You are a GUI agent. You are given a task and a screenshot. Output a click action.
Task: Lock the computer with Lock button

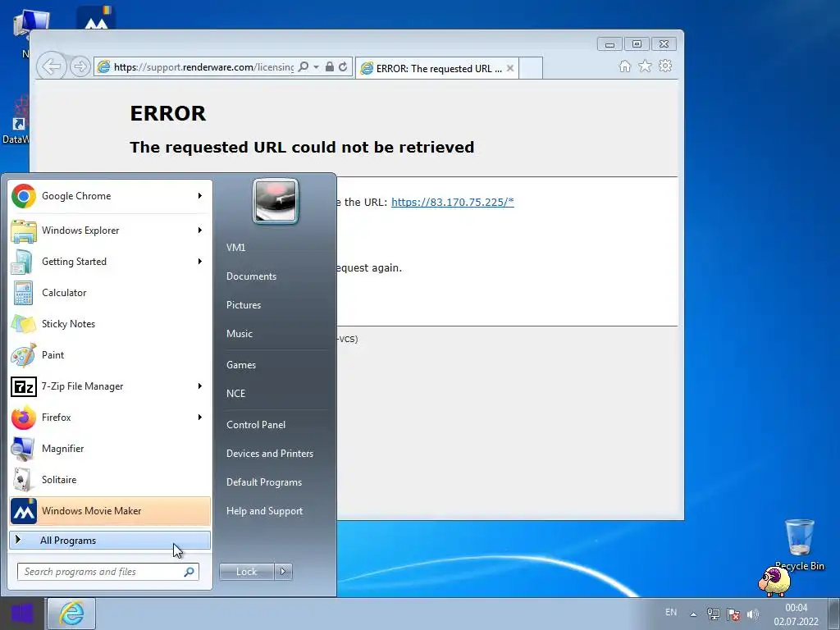click(246, 572)
